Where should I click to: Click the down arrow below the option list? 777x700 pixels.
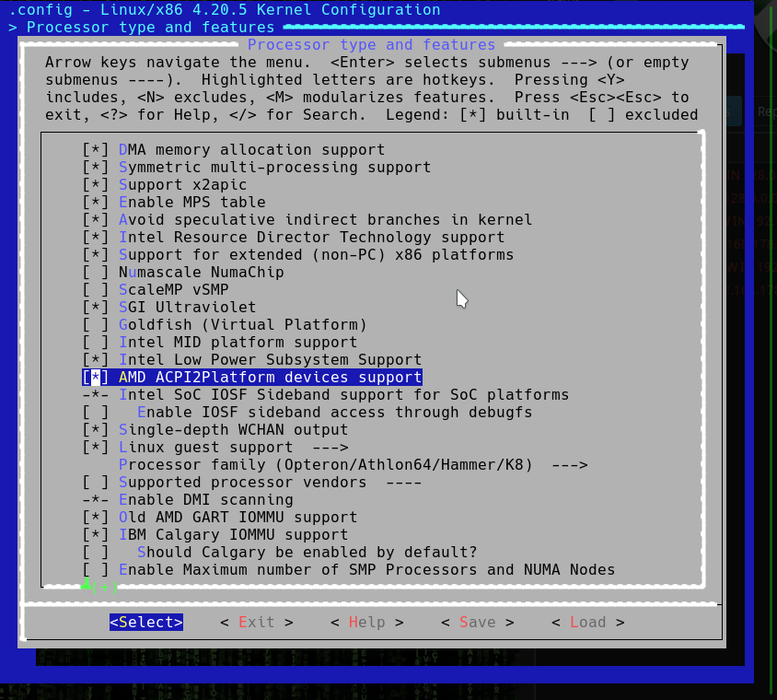tap(86, 584)
